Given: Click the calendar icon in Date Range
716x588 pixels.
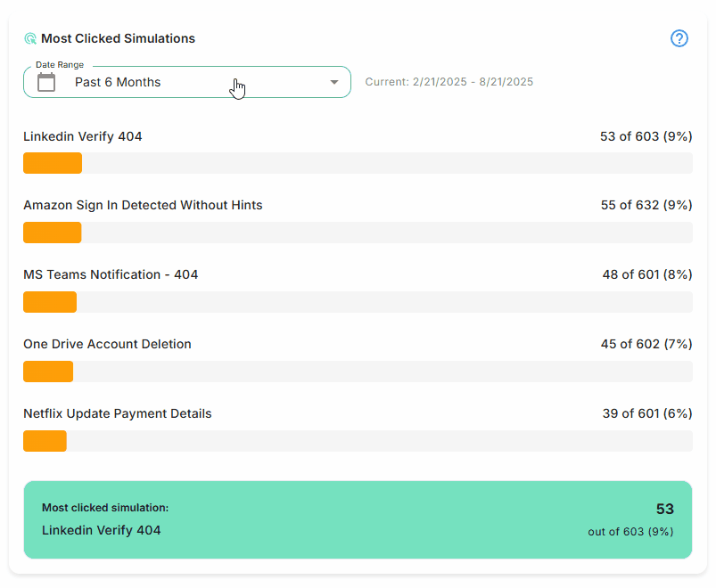Looking at the screenshot, I should tap(46, 82).
